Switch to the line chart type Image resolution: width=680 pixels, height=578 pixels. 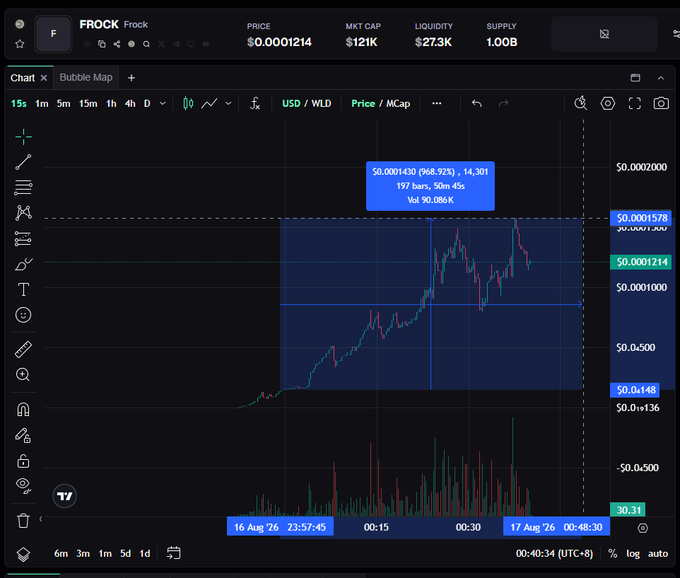point(209,103)
